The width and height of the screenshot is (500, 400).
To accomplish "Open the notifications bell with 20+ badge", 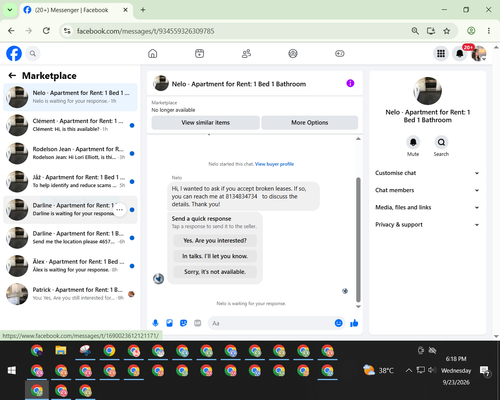I will point(460,53).
